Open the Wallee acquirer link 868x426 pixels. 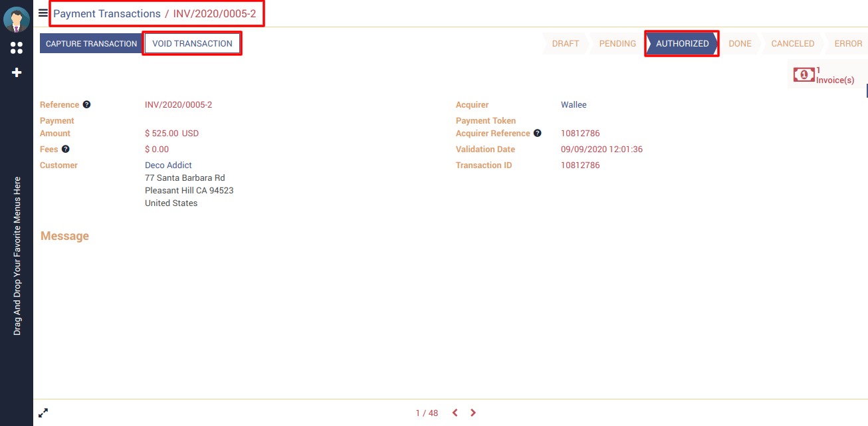point(574,105)
